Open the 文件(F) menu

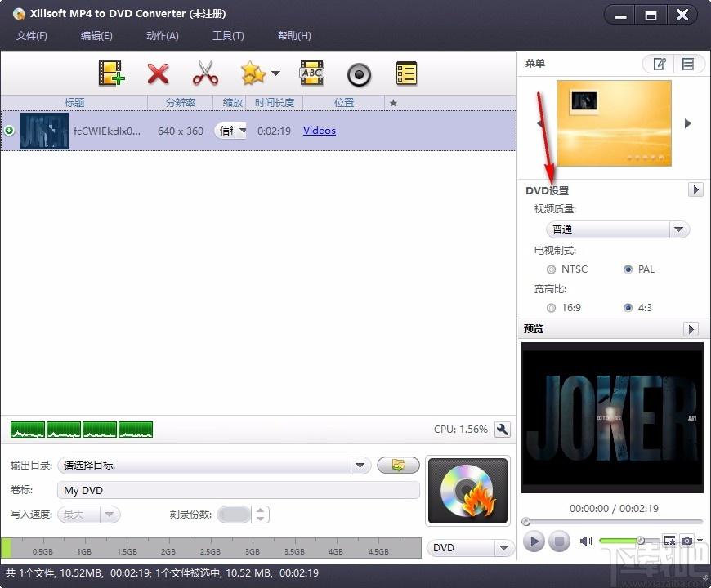coord(32,35)
